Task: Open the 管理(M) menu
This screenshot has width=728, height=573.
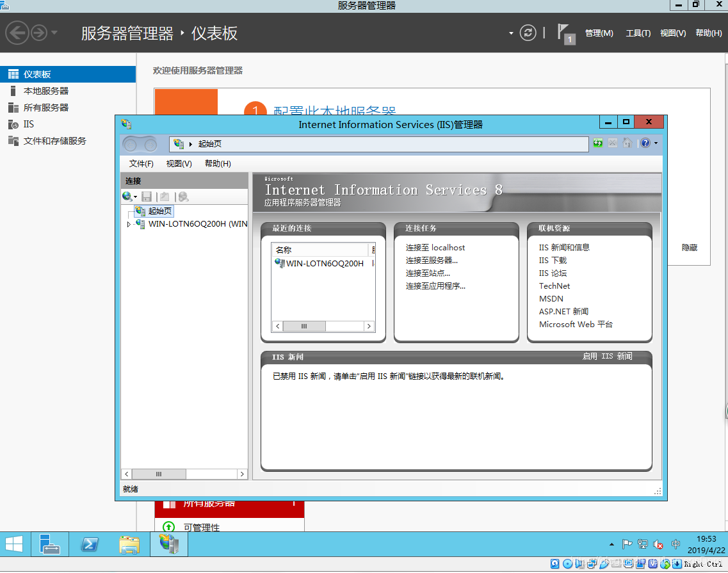Action: (599, 33)
